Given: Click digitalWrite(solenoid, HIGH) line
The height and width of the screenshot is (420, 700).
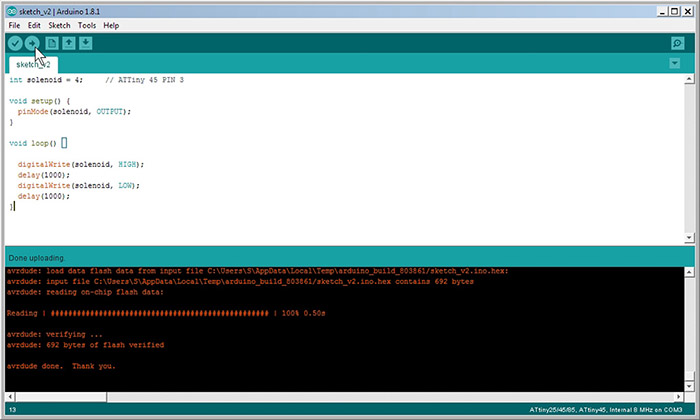Looking at the screenshot, I should 81,164.
